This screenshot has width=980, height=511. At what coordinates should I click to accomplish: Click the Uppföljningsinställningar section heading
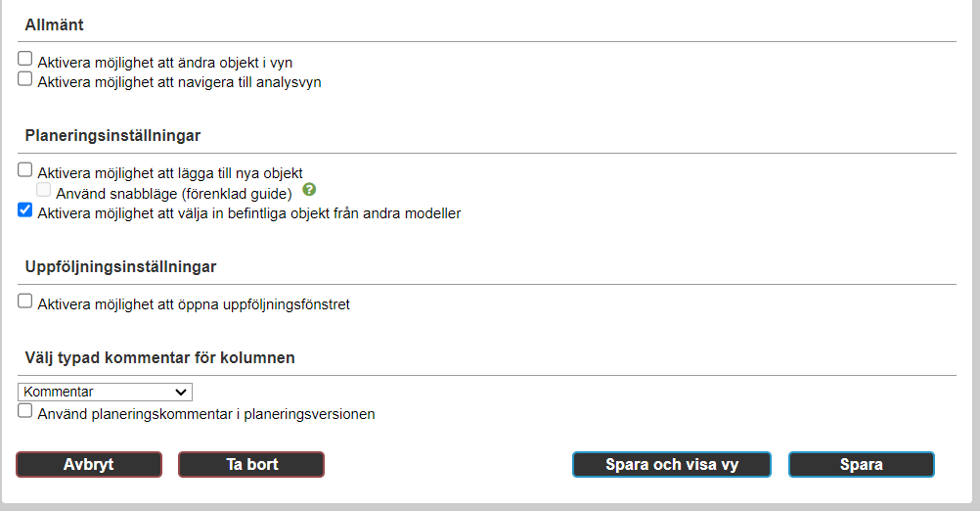point(120,267)
